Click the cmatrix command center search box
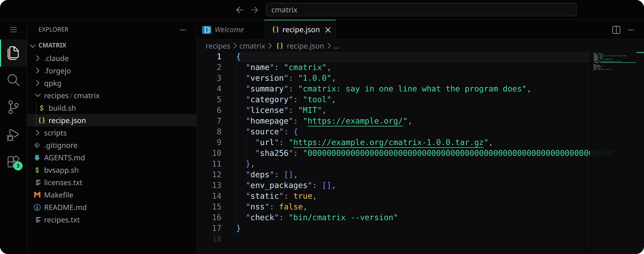Viewport: 644px width, 254px height. pos(421,10)
